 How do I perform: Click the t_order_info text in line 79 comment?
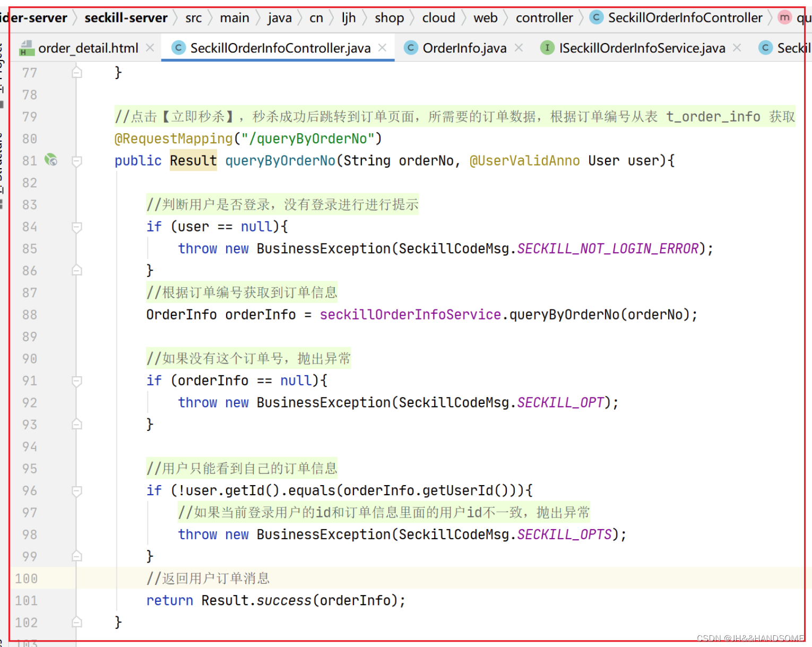713,117
